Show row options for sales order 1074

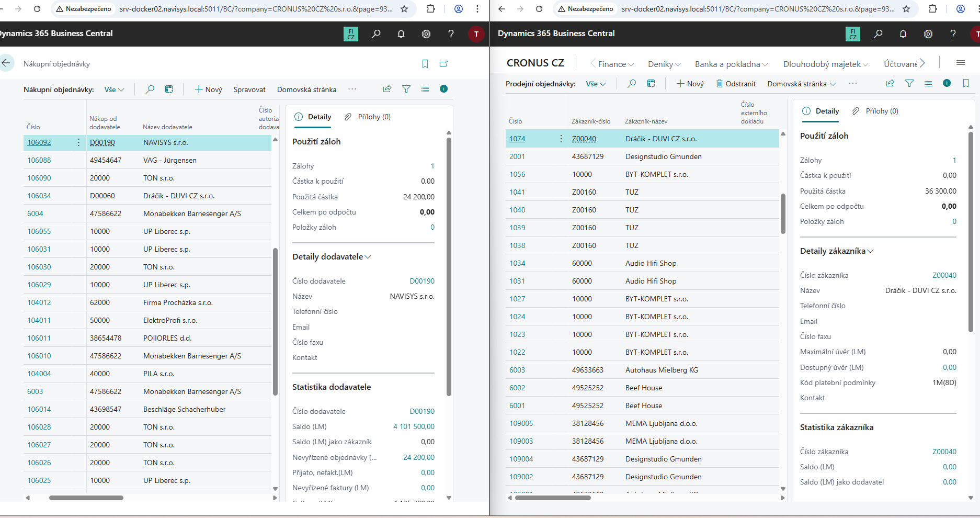[561, 139]
